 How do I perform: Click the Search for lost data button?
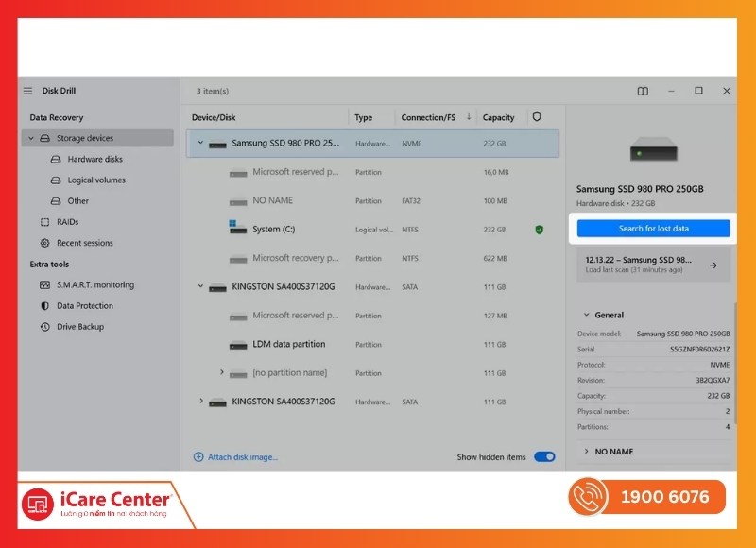pyautogui.click(x=653, y=229)
